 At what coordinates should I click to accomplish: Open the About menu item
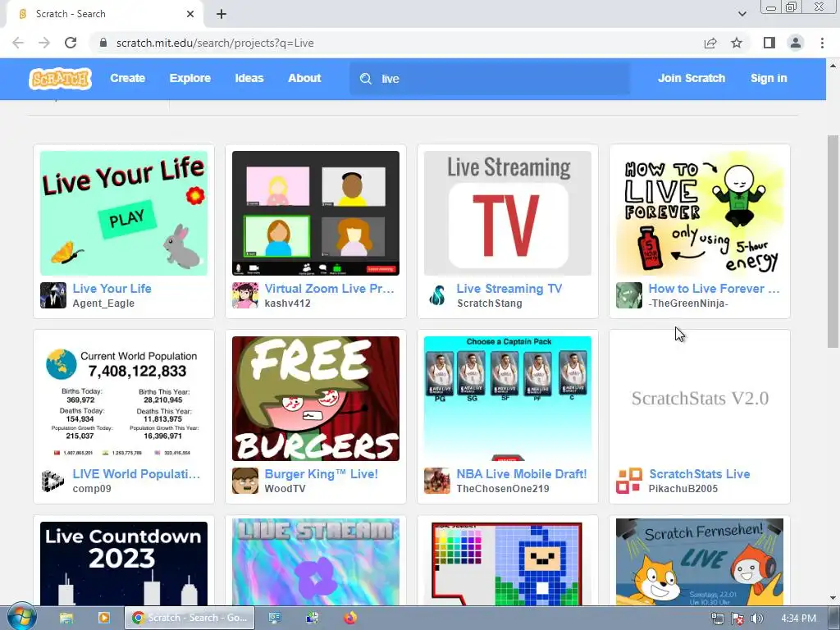point(304,78)
